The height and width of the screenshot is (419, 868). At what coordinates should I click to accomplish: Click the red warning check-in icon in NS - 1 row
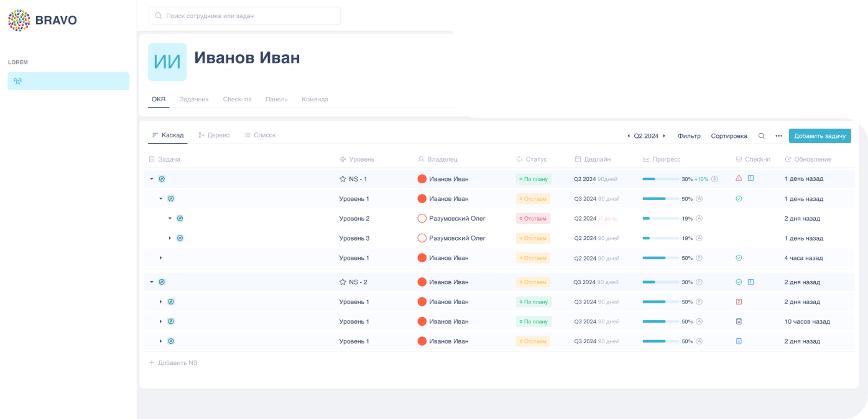tap(739, 178)
